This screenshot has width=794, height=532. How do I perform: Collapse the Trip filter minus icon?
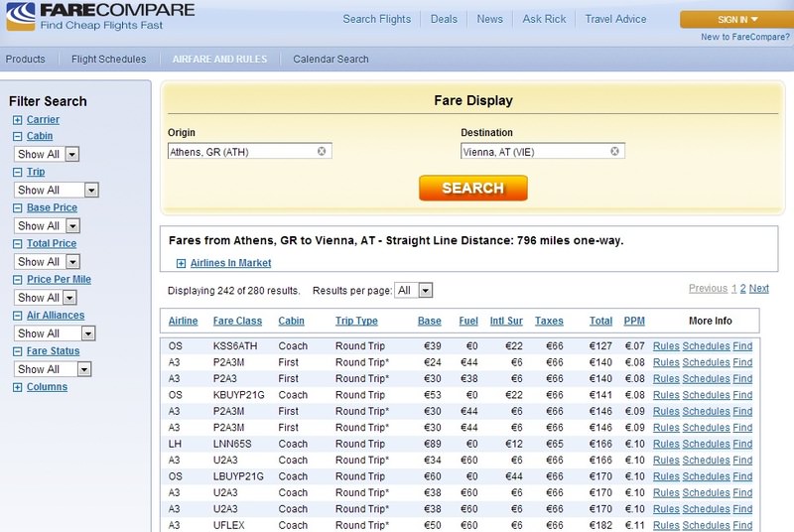click(17, 172)
